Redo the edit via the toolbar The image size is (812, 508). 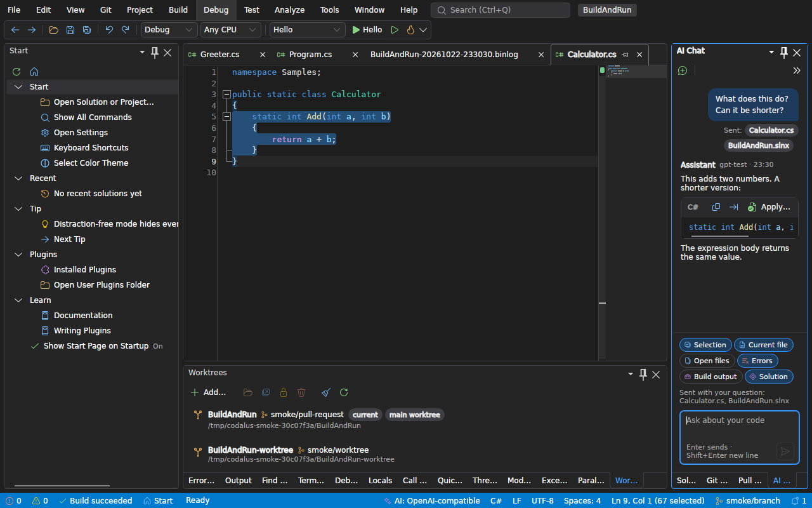tap(126, 30)
